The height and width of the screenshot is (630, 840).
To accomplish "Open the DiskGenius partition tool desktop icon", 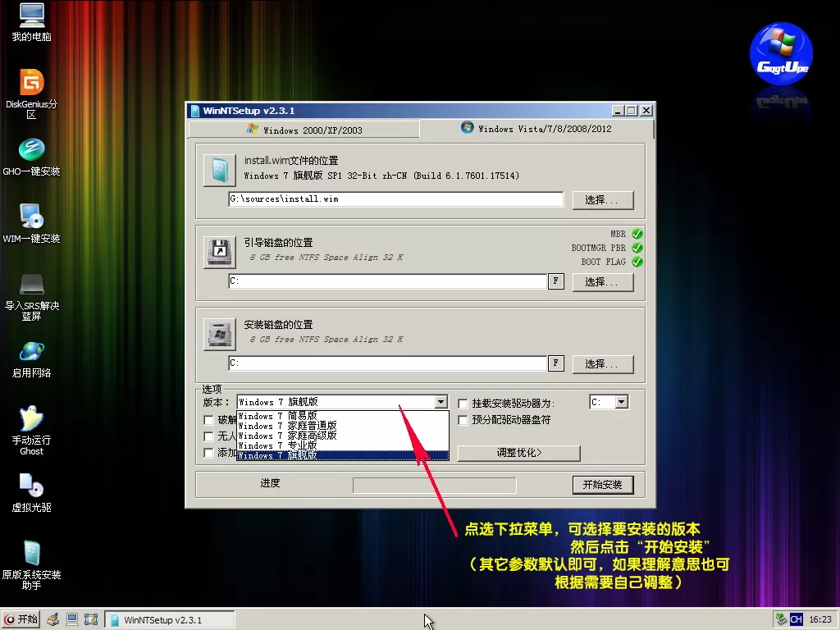I will click(x=31, y=83).
